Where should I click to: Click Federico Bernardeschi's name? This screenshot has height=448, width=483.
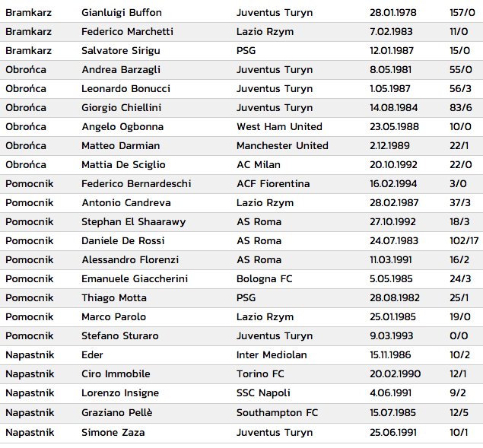pos(136,184)
